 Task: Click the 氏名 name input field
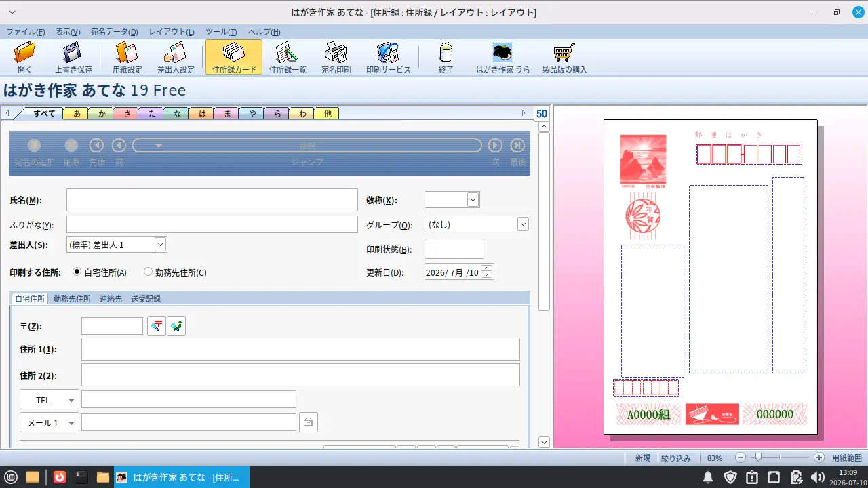point(212,200)
